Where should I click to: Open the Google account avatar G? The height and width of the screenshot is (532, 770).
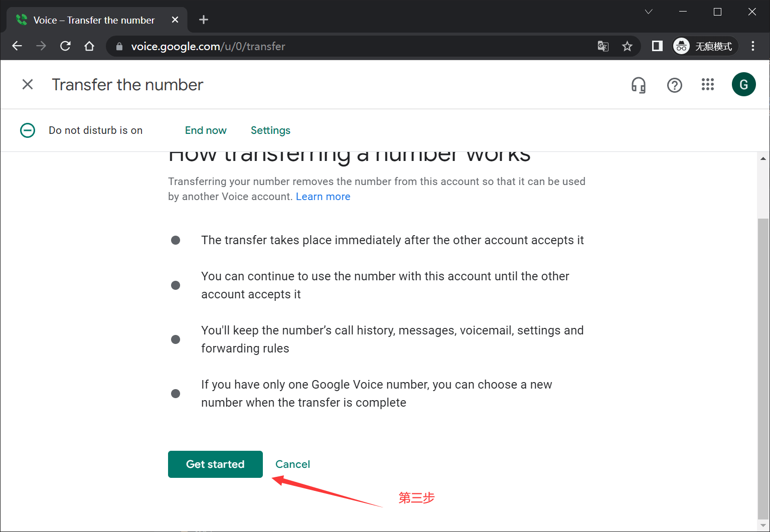coord(743,84)
